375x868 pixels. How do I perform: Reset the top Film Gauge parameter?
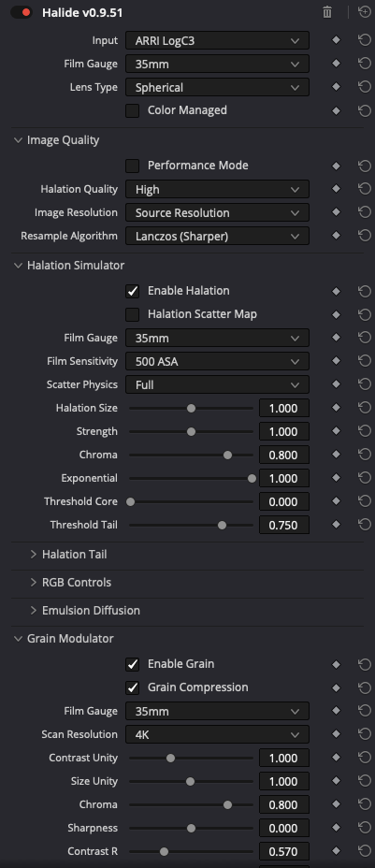[365, 64]
